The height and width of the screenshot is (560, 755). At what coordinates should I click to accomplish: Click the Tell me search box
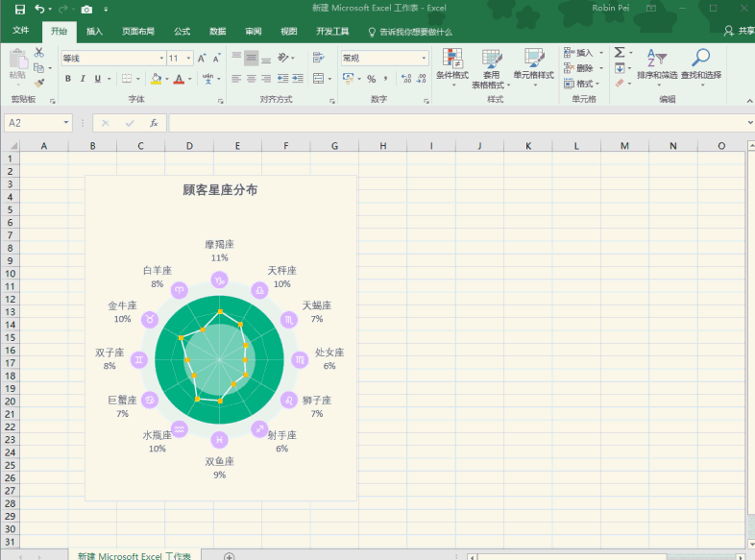click(x=411, y=32)
